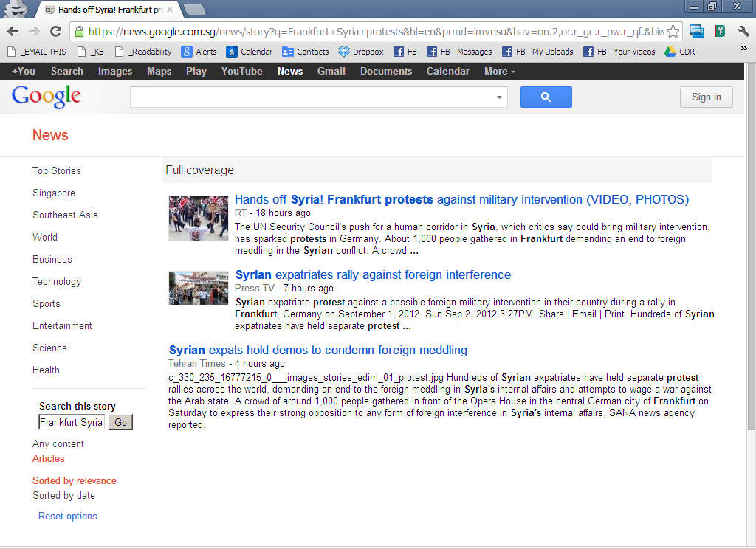This screenshot has width=756, height=549.
Task: Go back with the browser back arrow
Action: point(13,32)
